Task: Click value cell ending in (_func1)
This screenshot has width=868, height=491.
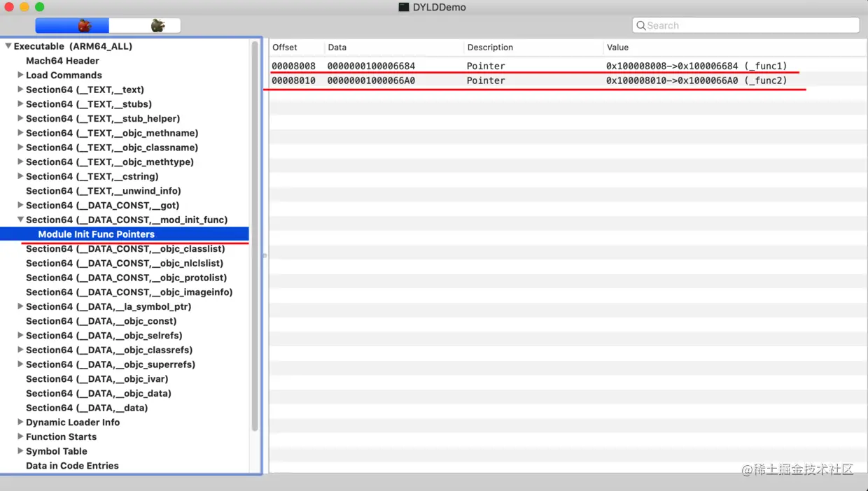Action: click(x=696, y=66)
